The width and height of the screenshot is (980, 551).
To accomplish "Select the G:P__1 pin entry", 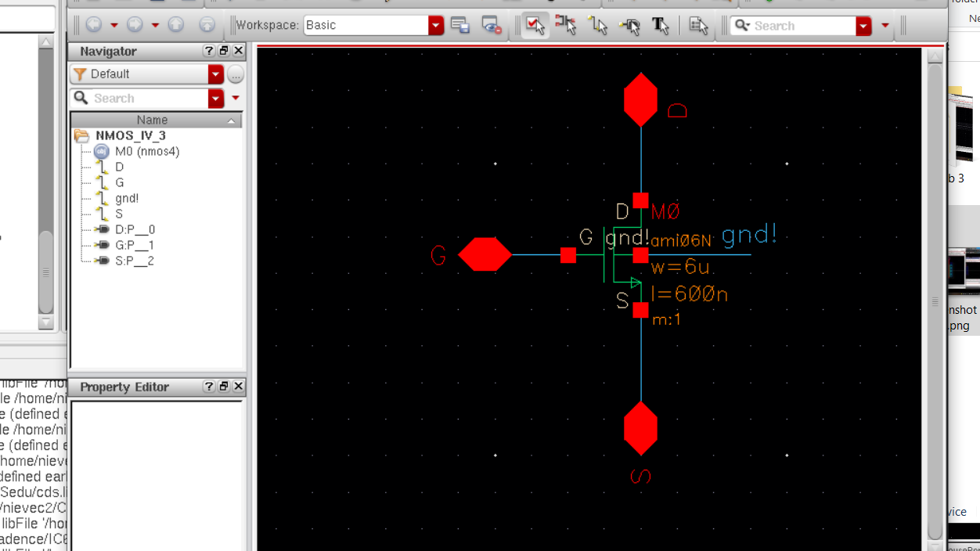I will click(134, 245).
